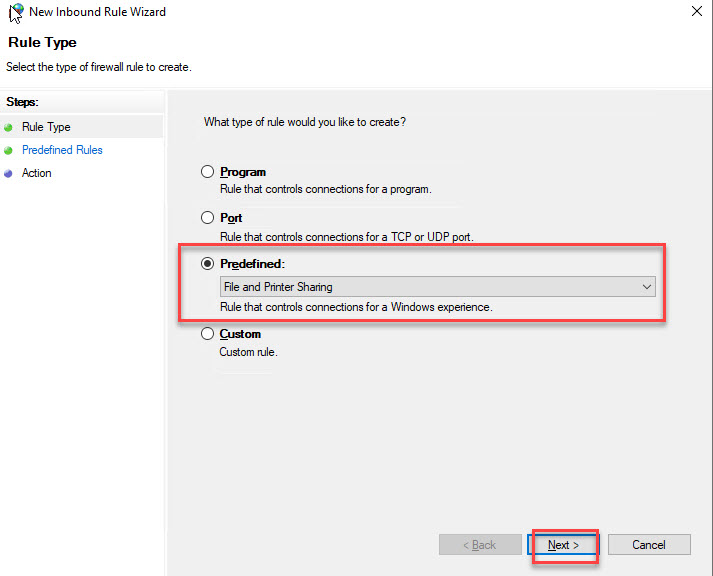Select the Program radio button
713x576 pixels.
[x=208, y=172]
